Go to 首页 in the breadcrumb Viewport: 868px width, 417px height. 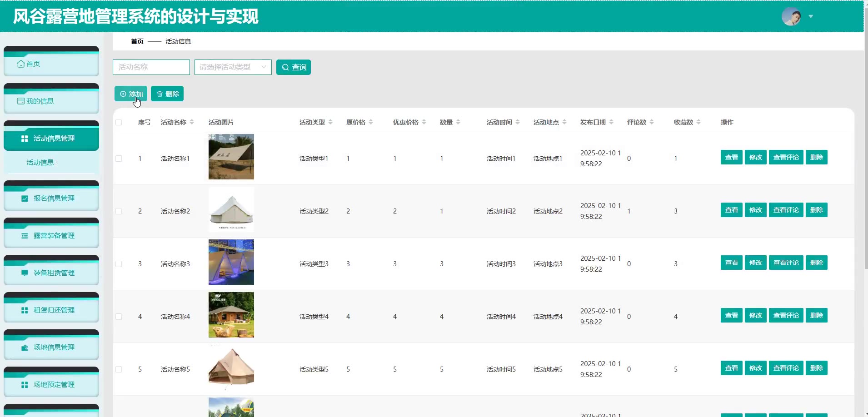coord(137,41)
